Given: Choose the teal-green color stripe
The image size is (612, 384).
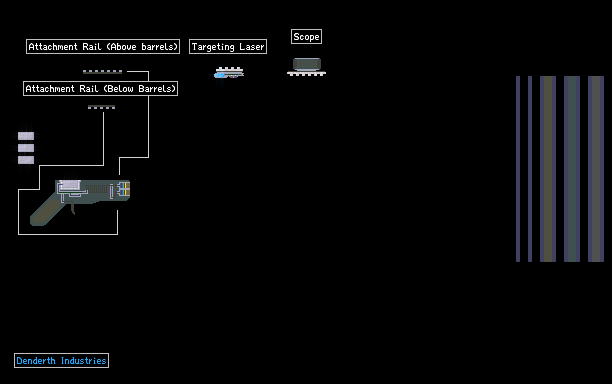Looking at the screenshot, I should (572, 169).
